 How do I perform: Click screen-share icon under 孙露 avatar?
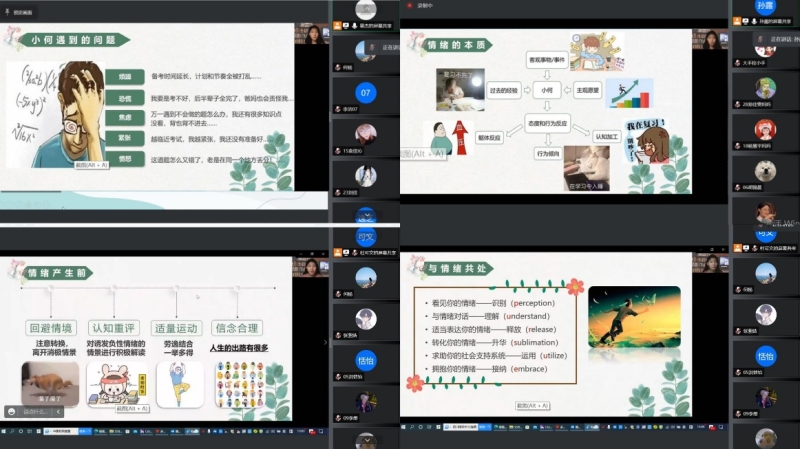[x=745, y=21]
